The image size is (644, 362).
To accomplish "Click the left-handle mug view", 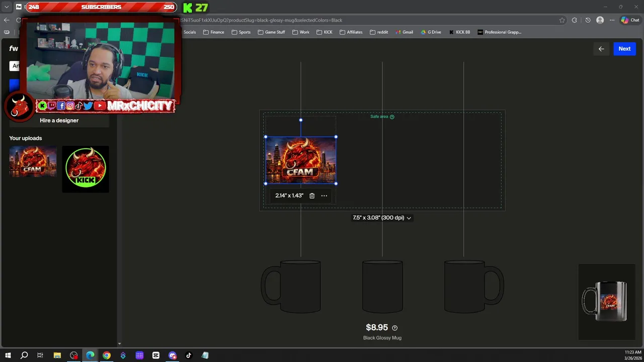I will (x=291, y=287).
